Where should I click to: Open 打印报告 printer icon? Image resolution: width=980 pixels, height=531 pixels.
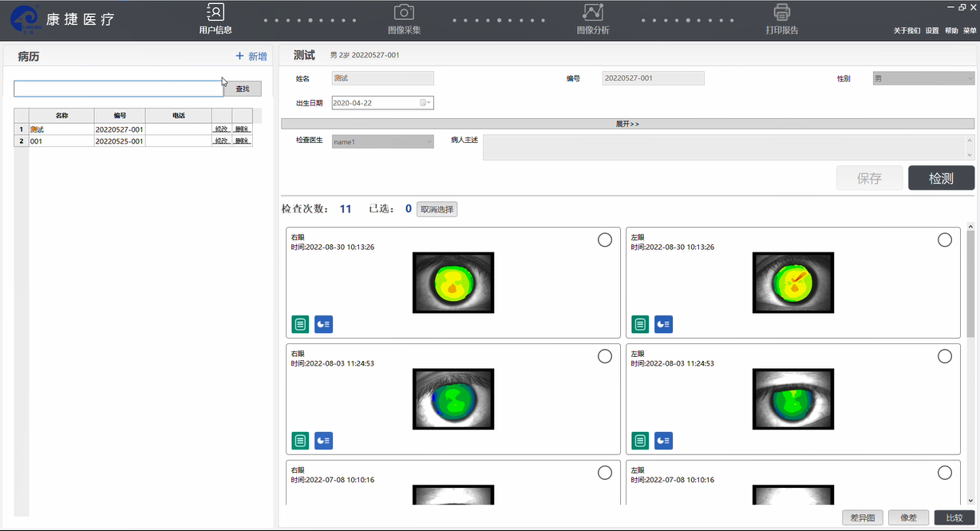pyautogui.click(x=781, y=13)
